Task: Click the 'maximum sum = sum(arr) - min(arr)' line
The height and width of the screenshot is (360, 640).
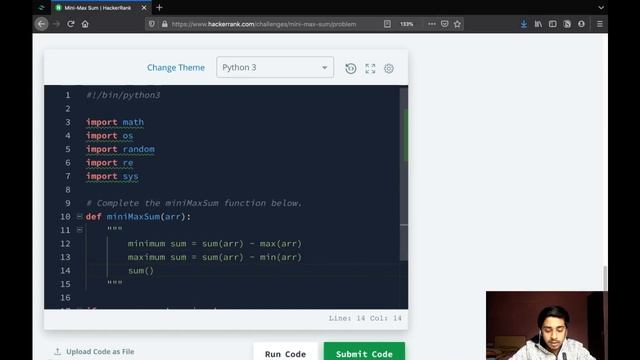Action: pyautogui.click(x=215, y=257)
